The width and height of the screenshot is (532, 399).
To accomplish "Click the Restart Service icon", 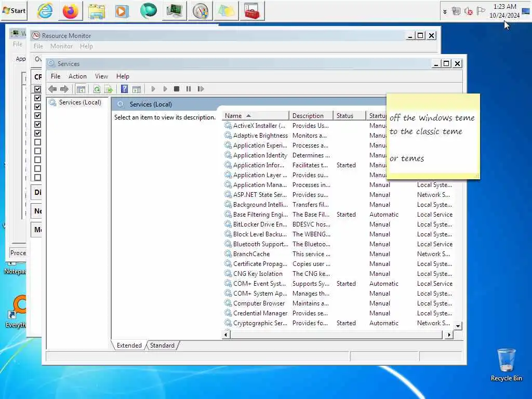I will click(201, 89).
